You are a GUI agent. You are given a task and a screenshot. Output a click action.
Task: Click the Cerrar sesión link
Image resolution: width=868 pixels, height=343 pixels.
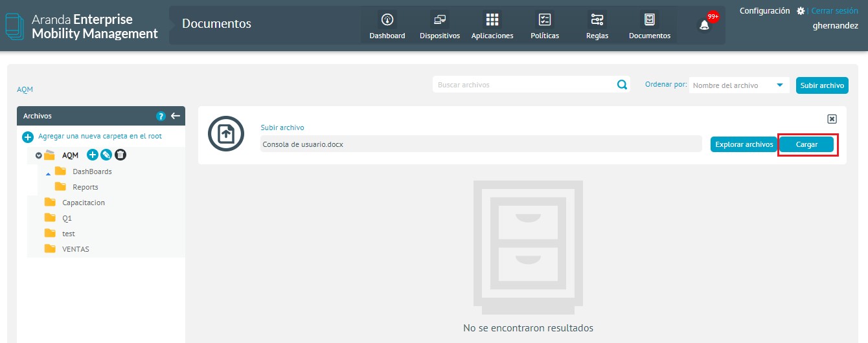834,11
